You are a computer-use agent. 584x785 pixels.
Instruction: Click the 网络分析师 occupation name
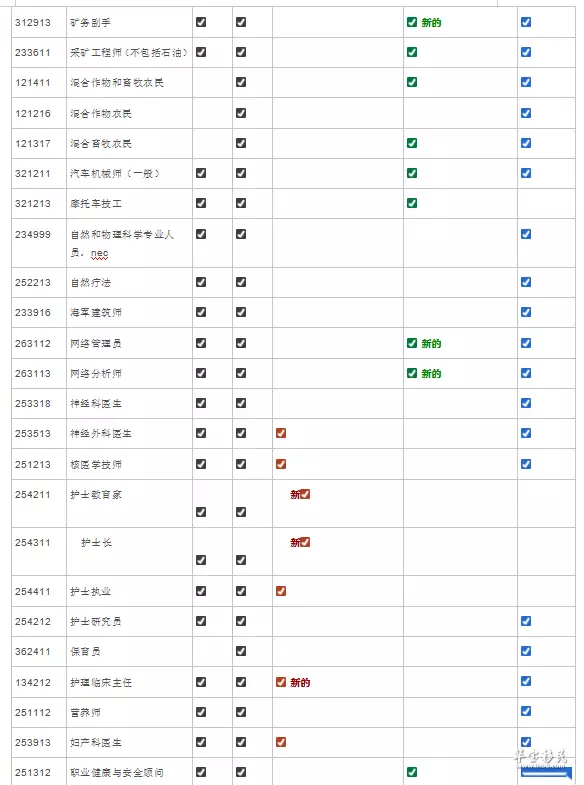96,373
